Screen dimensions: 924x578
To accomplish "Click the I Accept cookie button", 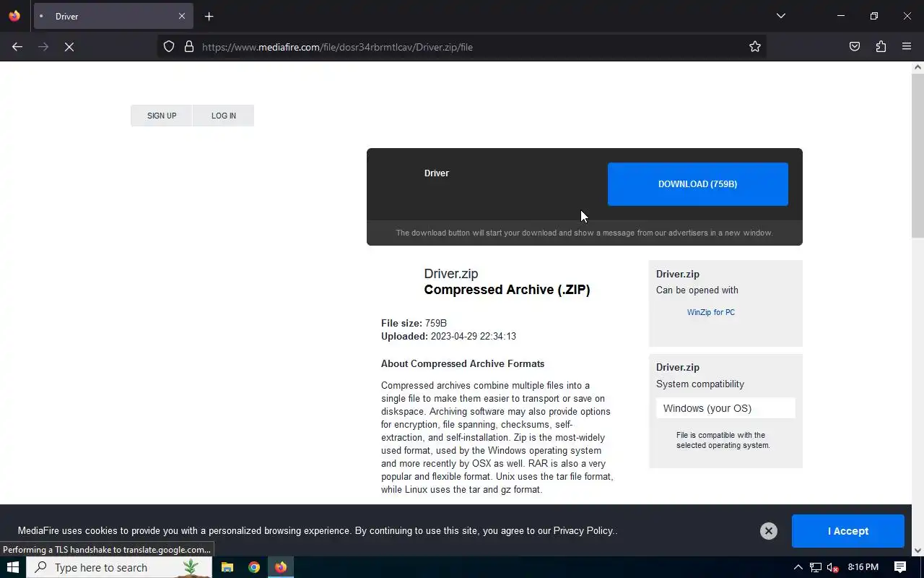I will pyautogui.click(x=848, y=531).
